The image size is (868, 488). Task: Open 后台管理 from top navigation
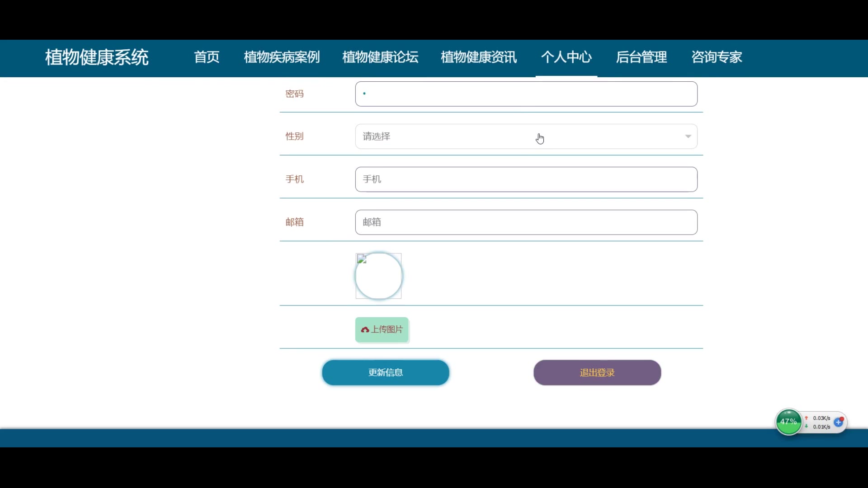coord(641,57)
